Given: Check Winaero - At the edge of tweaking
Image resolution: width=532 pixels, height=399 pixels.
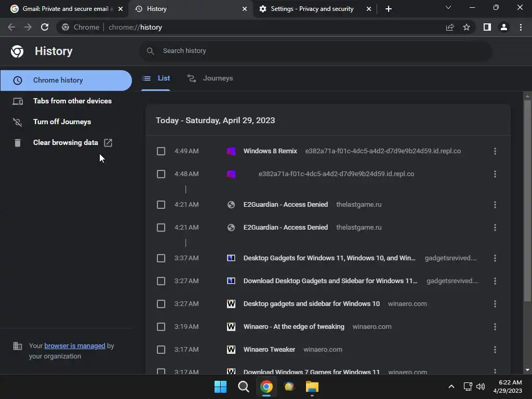Looking at the screenshot, I should point(161,327).
